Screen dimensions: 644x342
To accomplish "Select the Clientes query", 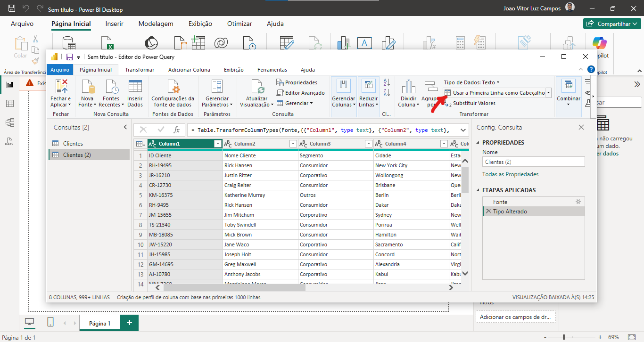I will [89, 144].
